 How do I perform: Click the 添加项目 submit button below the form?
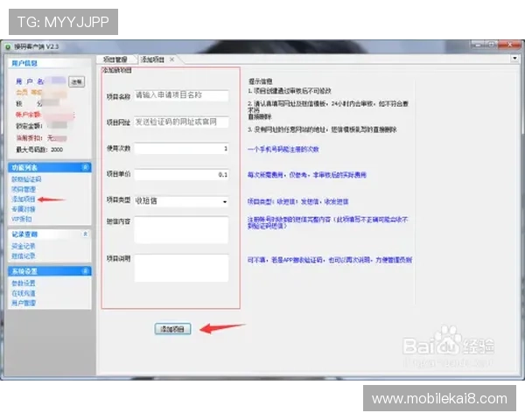(x=172, y=329)
